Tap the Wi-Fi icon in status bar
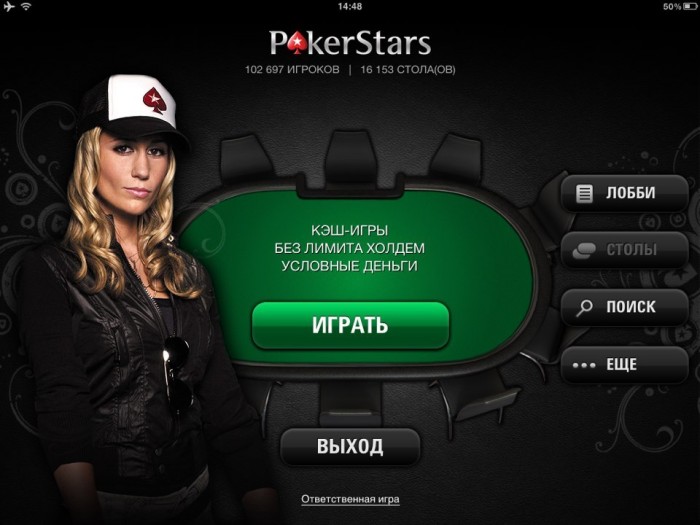The image size is (700, 525). [26, 6]
